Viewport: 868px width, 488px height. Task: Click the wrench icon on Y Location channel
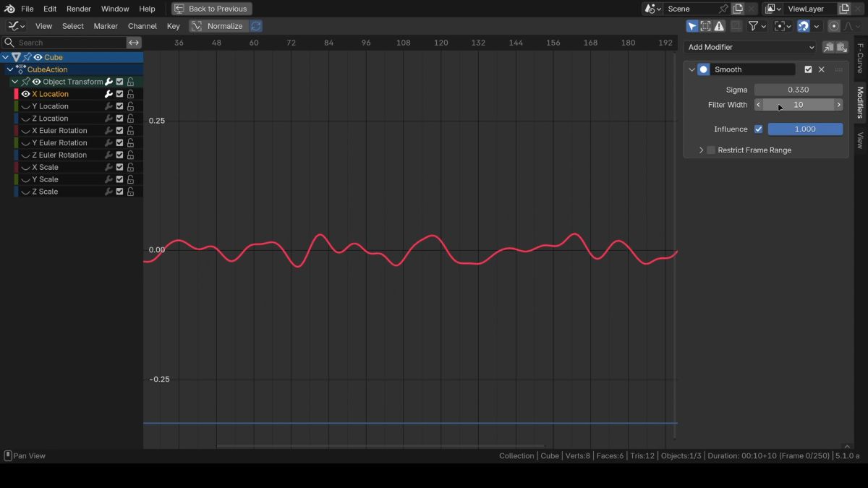click(x=109, y=106)
